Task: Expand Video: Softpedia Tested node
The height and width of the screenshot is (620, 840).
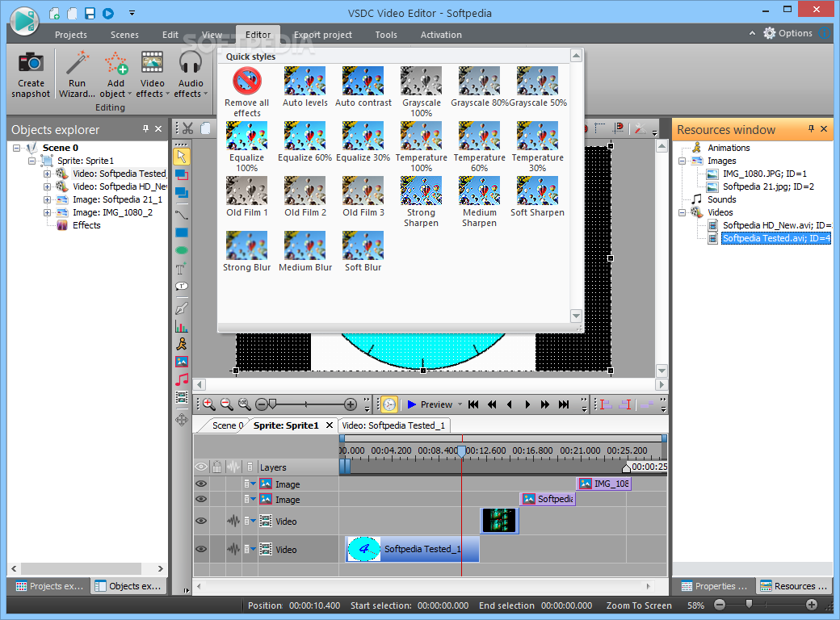Action: (47, 174)
